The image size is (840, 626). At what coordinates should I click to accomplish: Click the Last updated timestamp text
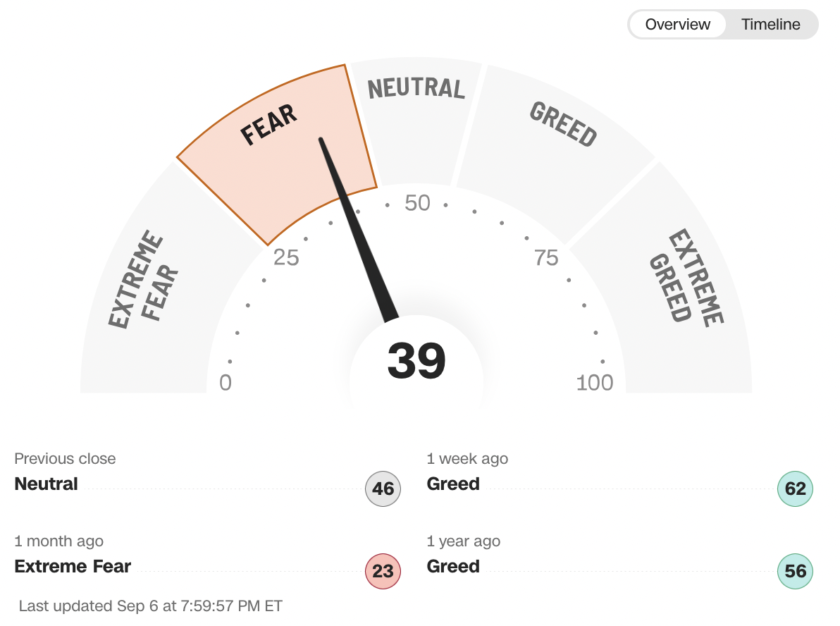[x=151, y=606]
